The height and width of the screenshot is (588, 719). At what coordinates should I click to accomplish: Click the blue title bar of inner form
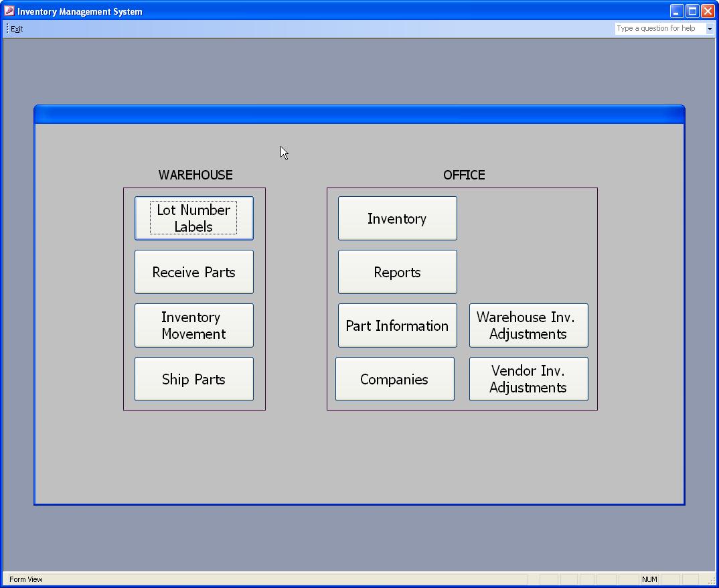pyautogui.click(x=359, y=115)
